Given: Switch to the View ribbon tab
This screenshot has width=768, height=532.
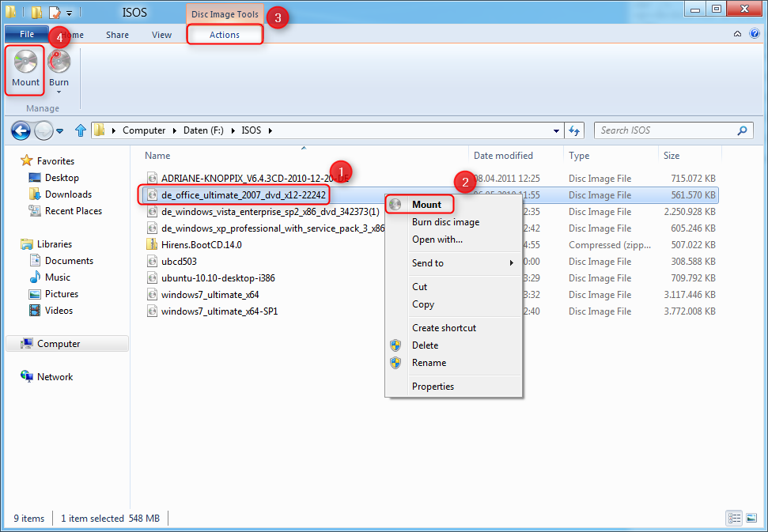Looking at the screenshot, I should click(x=161, y=35).
